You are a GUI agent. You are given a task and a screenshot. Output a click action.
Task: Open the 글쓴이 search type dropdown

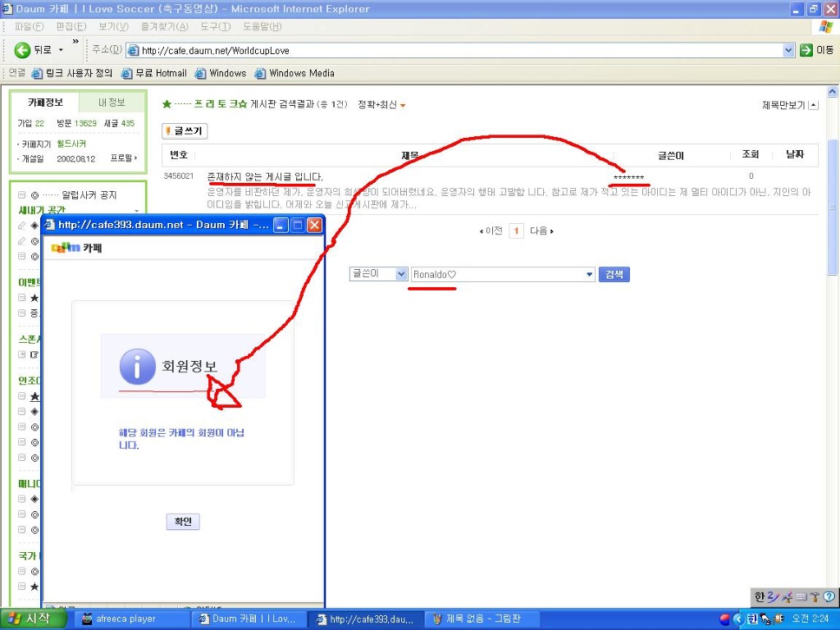379,274
